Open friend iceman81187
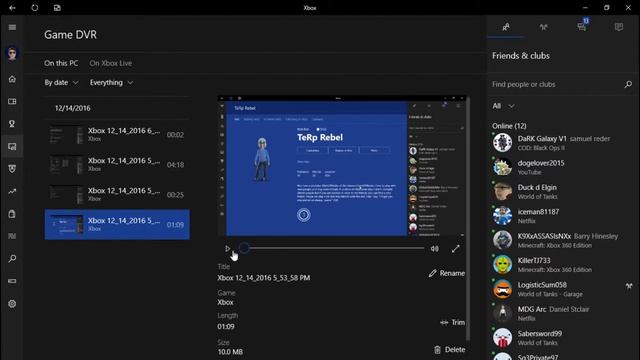The height and width of the screenshot is (360, 640). 562,216
